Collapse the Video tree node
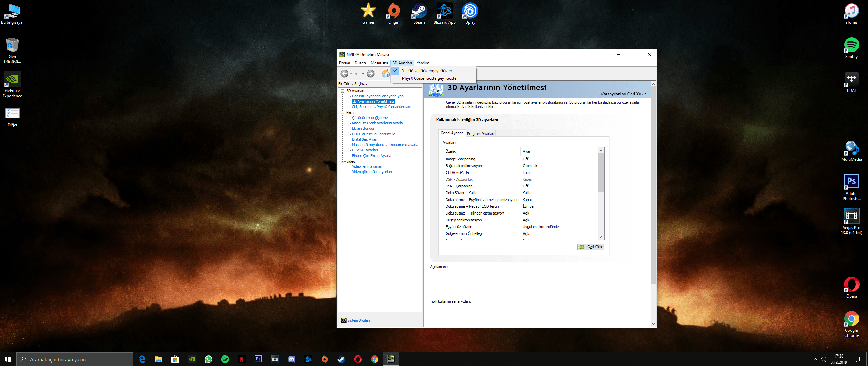The width and height of the screenshot is (868, 366). click(x=343, y=161)
